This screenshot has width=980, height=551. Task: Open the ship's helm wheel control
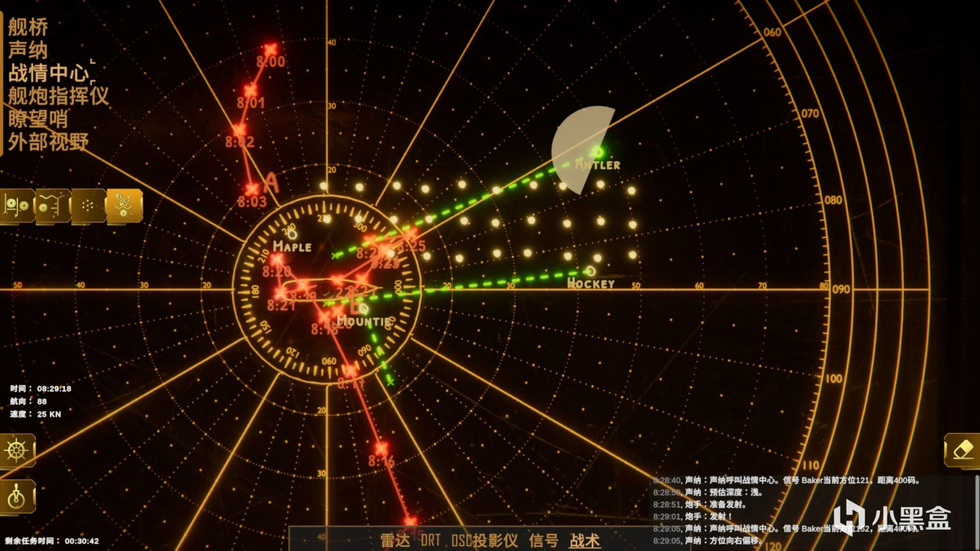[x=17, y=450]
